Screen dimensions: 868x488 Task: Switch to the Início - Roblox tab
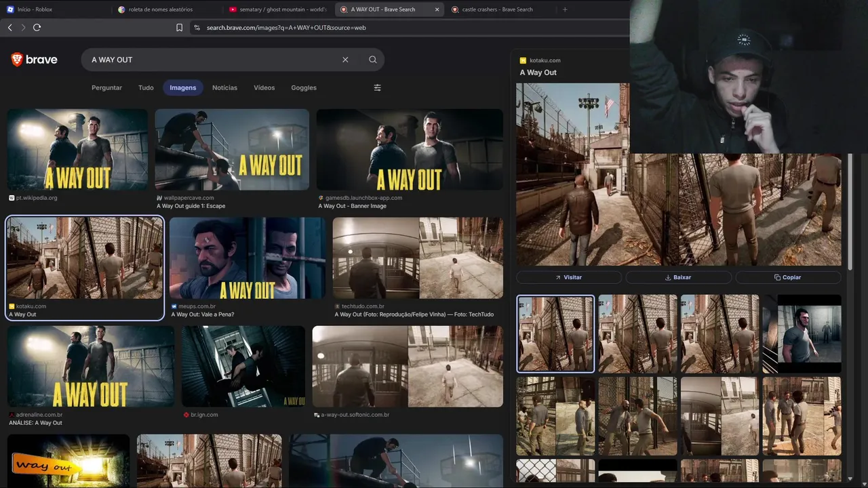click(53, 9)
